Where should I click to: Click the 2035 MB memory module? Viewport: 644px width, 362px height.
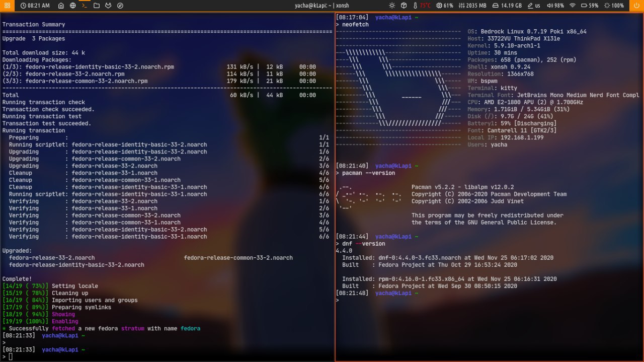point(472,6)
